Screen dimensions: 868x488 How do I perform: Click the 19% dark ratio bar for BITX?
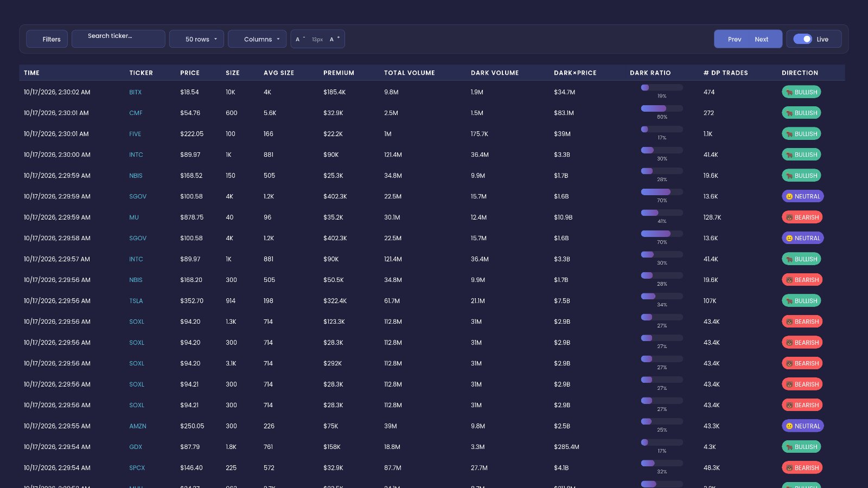tap(662, 87)
